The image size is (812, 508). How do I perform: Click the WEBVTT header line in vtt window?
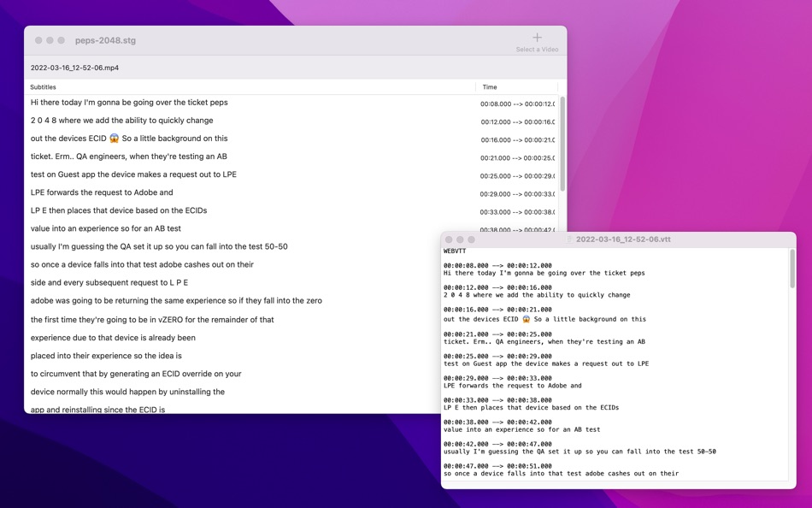[x=455, y=251]
